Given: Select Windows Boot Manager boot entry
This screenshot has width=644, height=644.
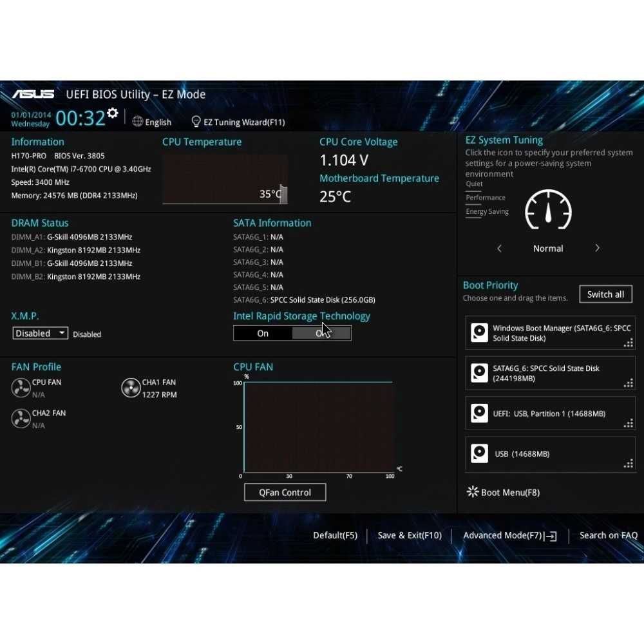Looking at the screenshot, I should click(551, 333).
